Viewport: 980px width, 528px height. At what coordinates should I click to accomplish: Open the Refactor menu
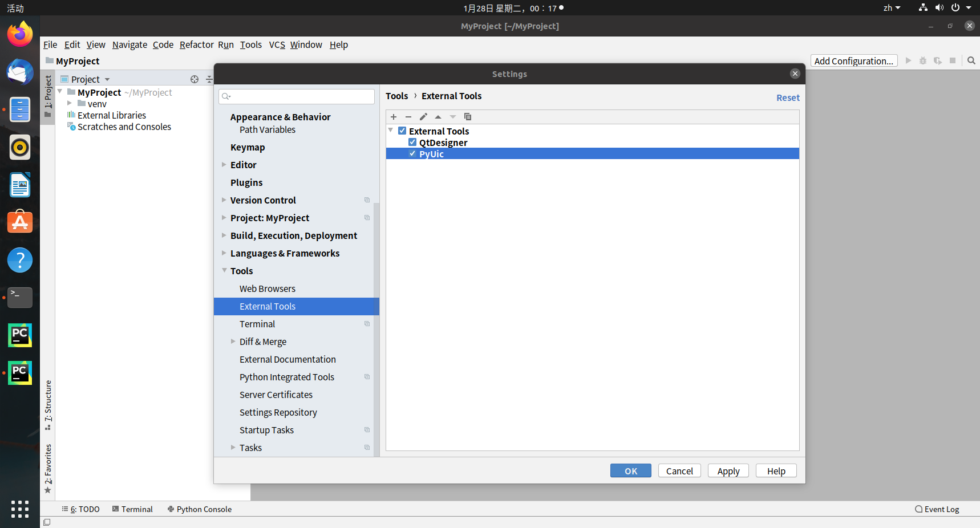(197, 44)
